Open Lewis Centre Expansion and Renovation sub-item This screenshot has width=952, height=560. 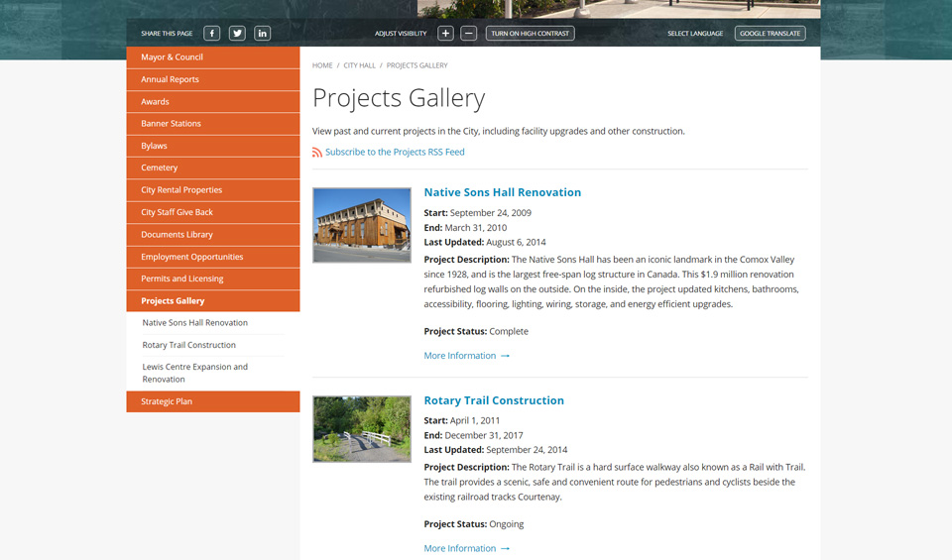(x=194, y=373)
